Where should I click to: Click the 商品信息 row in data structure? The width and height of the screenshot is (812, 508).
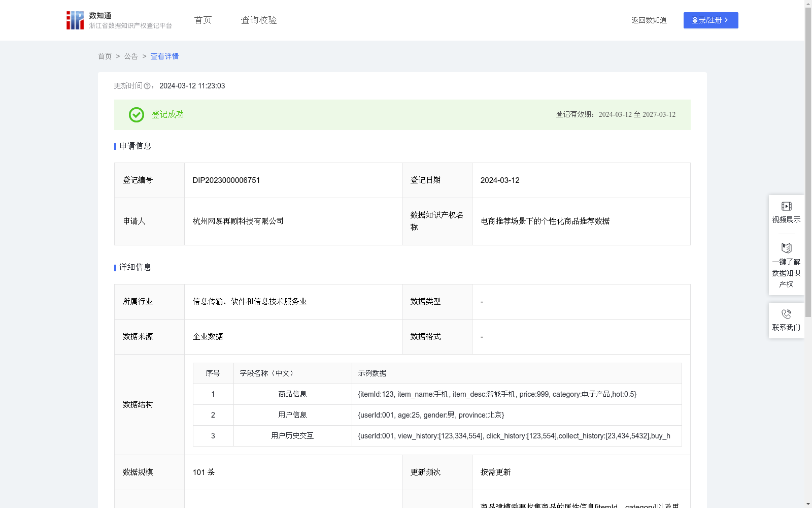pyautogui.click(x=437, y=394)
